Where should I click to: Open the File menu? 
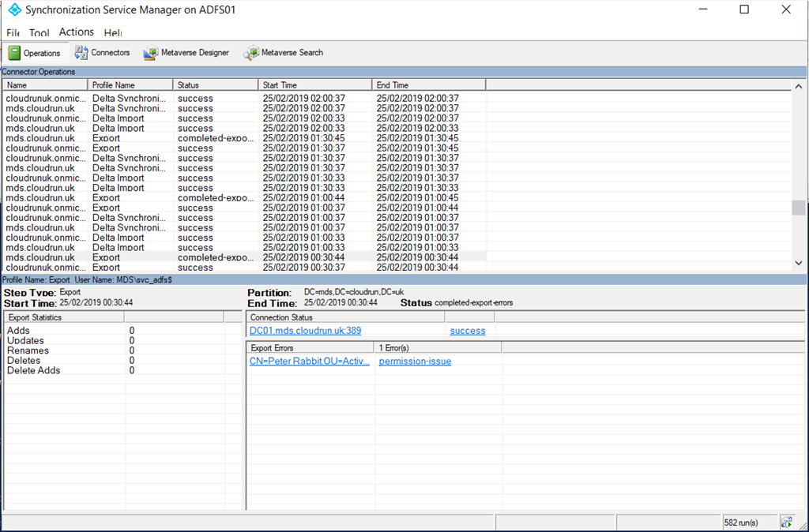click(x=13, y=33)
